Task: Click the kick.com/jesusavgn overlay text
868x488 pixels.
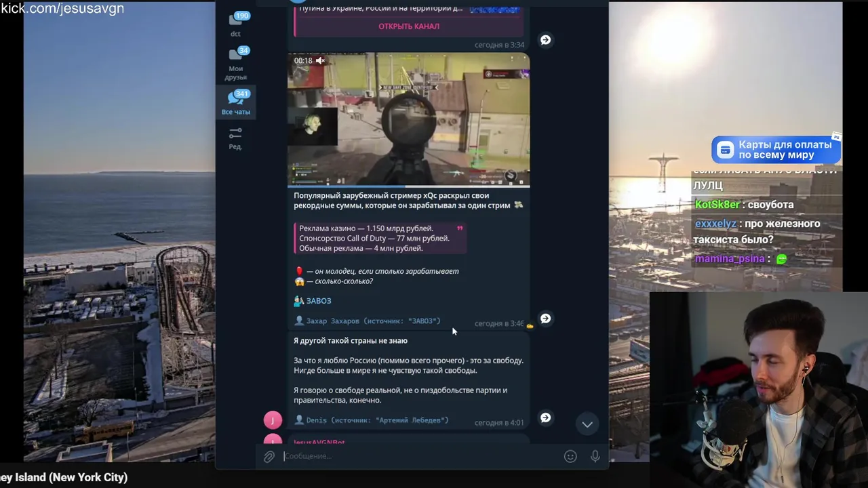Action: (x=62, y=9)
